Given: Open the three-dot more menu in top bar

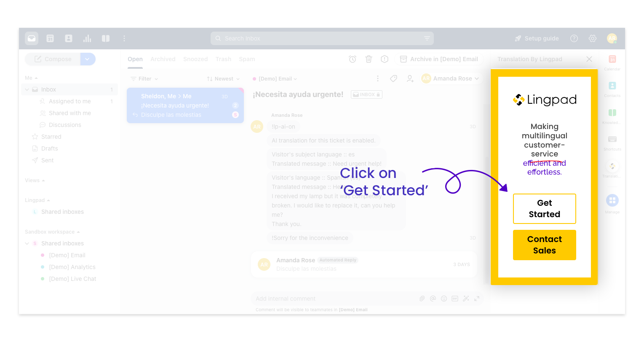Looking at the screenshot, I should point(124,38).
